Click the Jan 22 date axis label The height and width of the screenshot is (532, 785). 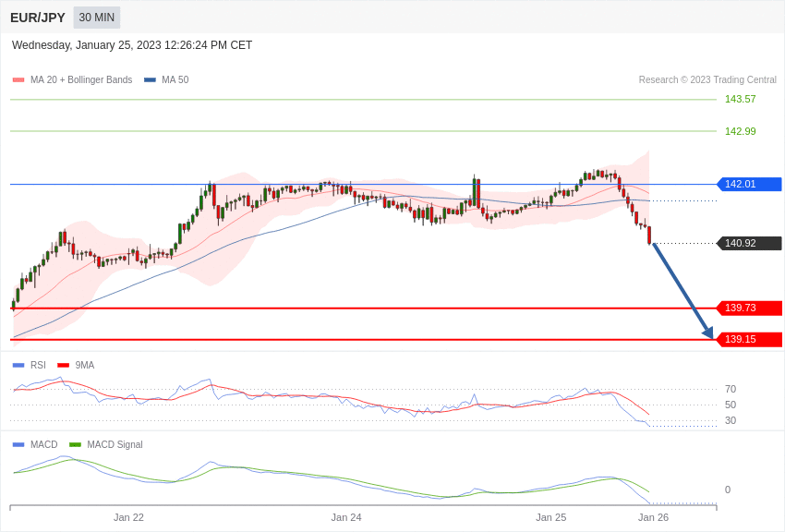pyautogui.click(x=128, y=517)
